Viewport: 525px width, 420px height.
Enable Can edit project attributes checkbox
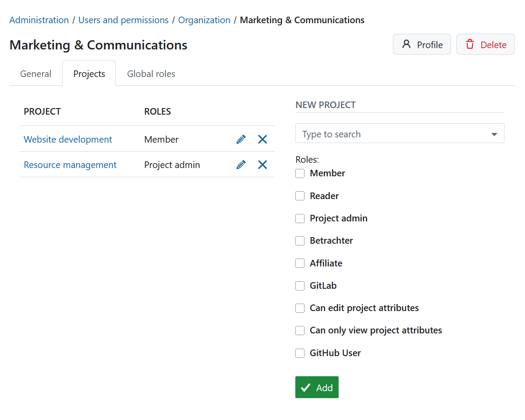tap(300, 308)
